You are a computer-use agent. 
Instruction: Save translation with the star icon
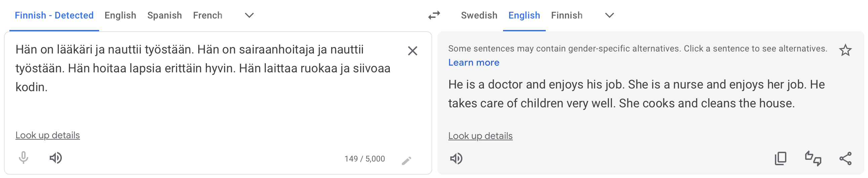pos(845,50)
